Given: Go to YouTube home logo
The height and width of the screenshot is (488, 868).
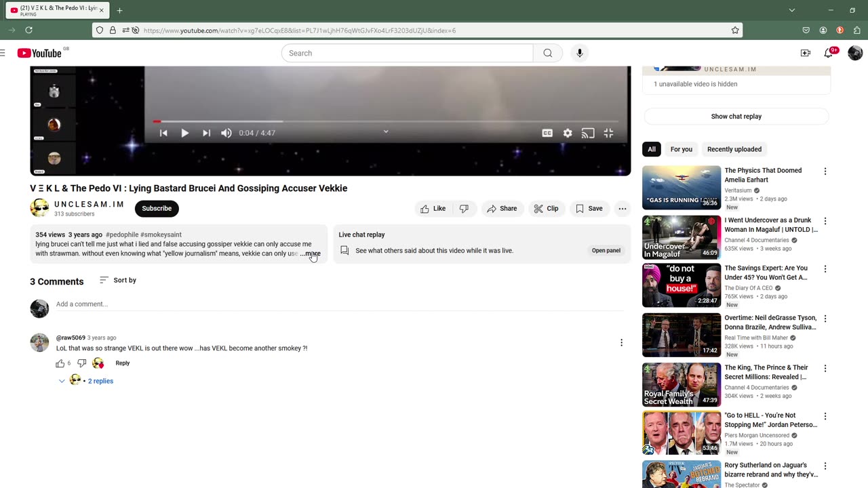Looking at the screenshot, I should pos(39,53).
